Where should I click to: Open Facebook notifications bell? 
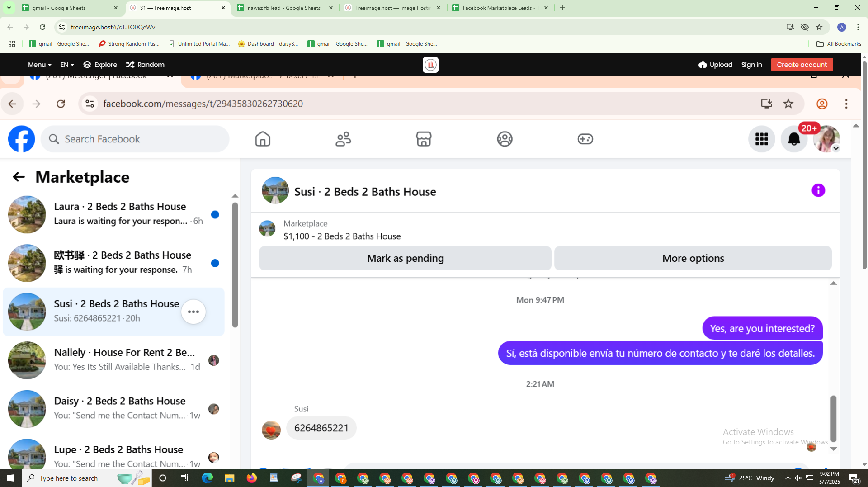(794, 139)
